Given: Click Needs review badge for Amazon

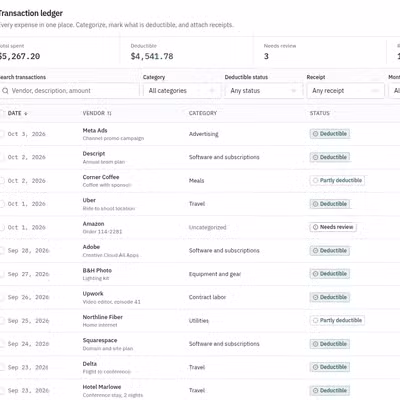Looking at the screenshot, I should pos(333,227).
